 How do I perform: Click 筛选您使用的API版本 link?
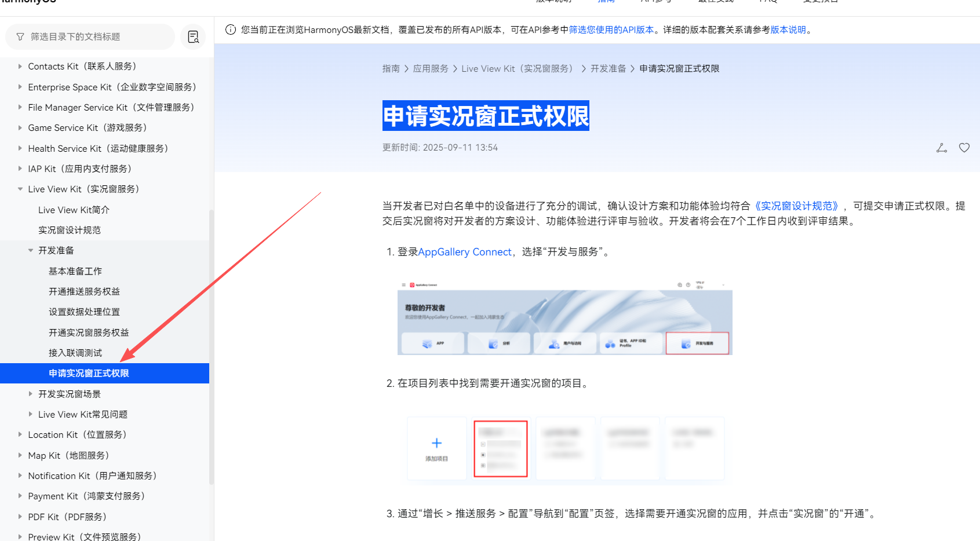click(x=611, y=30)
